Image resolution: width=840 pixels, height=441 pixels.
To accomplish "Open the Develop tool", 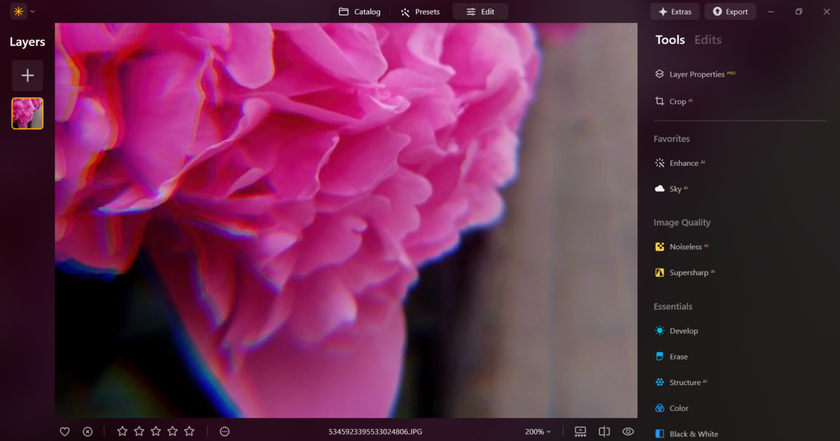I will (x=683, y=331).
